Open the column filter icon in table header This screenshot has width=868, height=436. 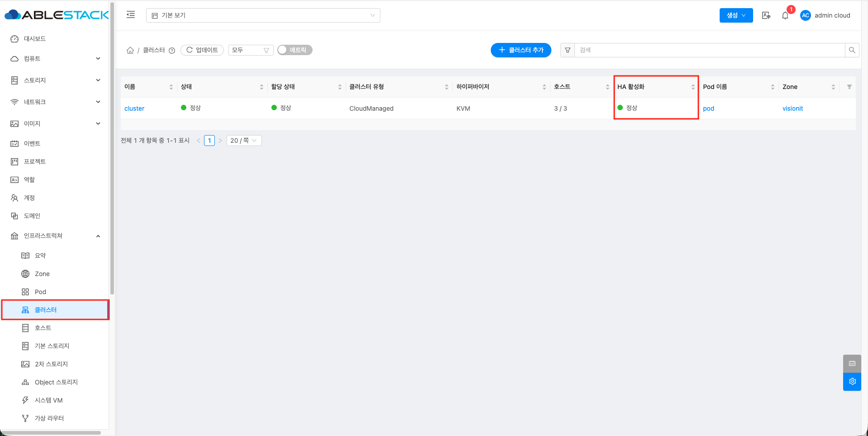(849, 87)
